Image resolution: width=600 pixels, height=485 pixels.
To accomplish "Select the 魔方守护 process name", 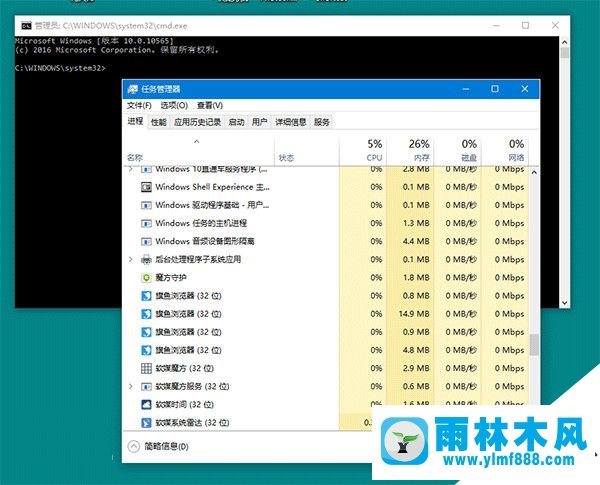I will point(171,278).
